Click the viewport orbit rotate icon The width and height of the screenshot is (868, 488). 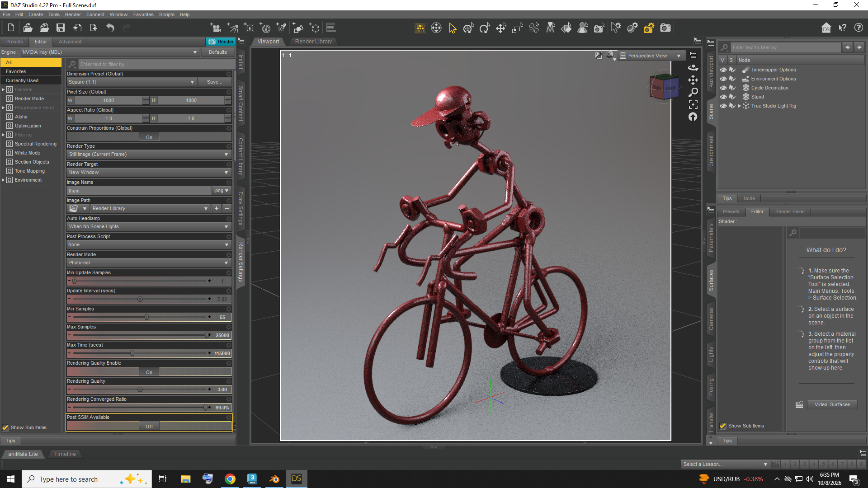pos(693,68)
